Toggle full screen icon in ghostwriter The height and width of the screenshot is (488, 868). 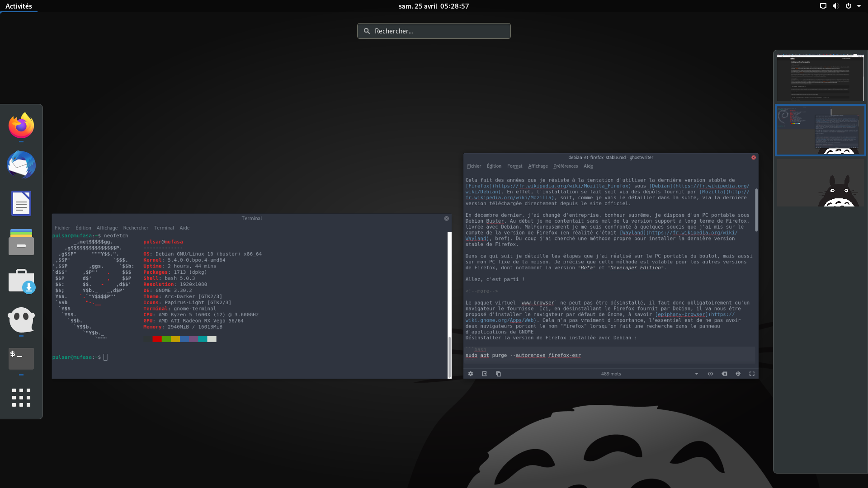tap(752, 374)
